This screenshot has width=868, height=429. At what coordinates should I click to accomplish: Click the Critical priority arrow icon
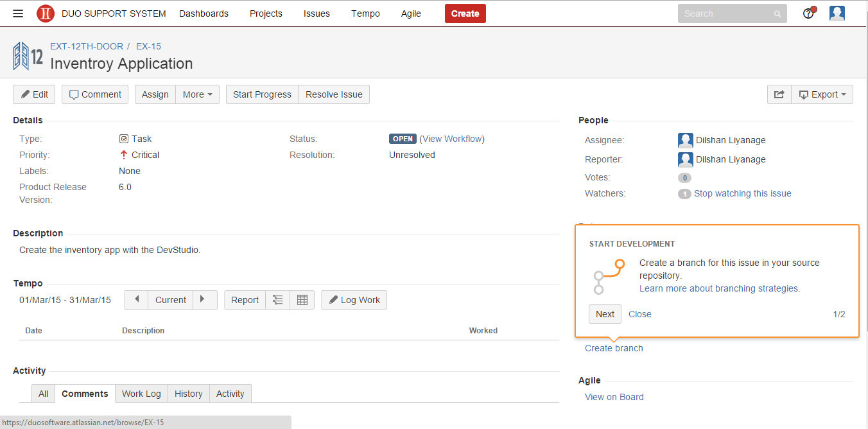(x=124, y=155)
